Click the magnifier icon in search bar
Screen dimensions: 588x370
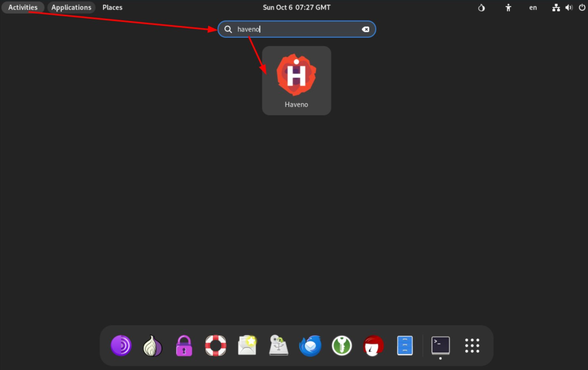228,29
